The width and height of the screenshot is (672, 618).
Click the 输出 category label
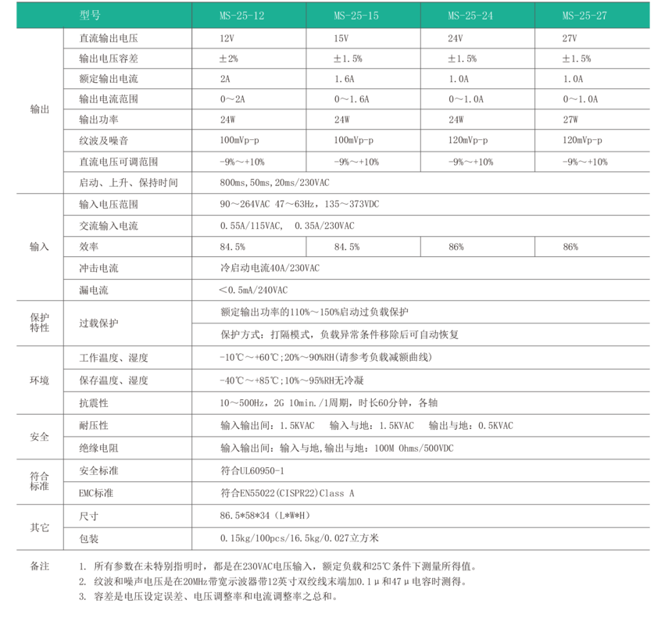(x=39, y=109)
